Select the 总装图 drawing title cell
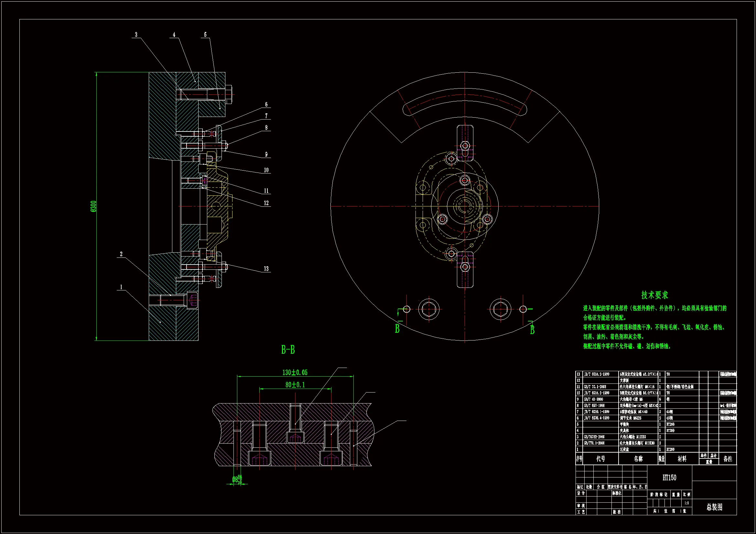The height and width of the screenshot is (534, 756). 714,507
